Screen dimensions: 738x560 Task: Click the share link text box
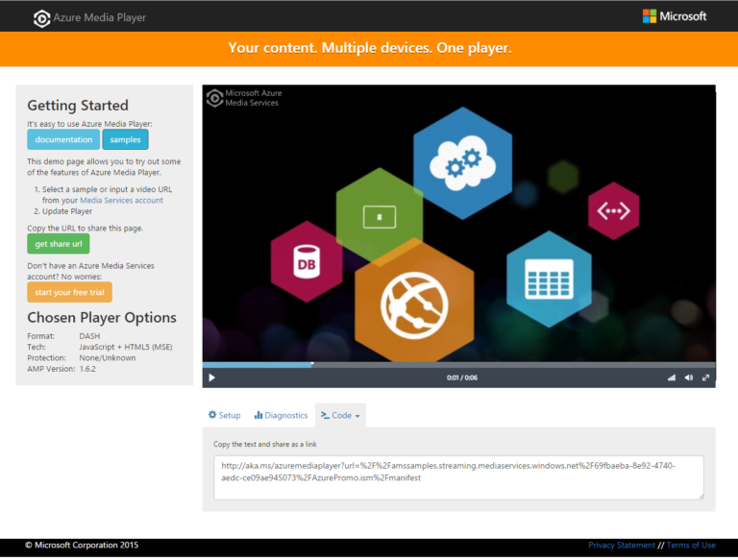459,477
